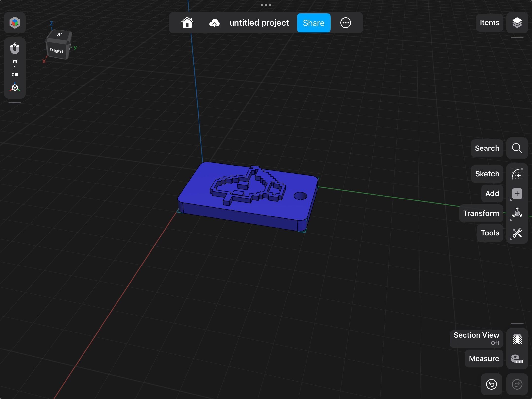This screenshot has height=399, width=532.
Task: Click the orientation axes cube icon
Action: pos(15,87)
